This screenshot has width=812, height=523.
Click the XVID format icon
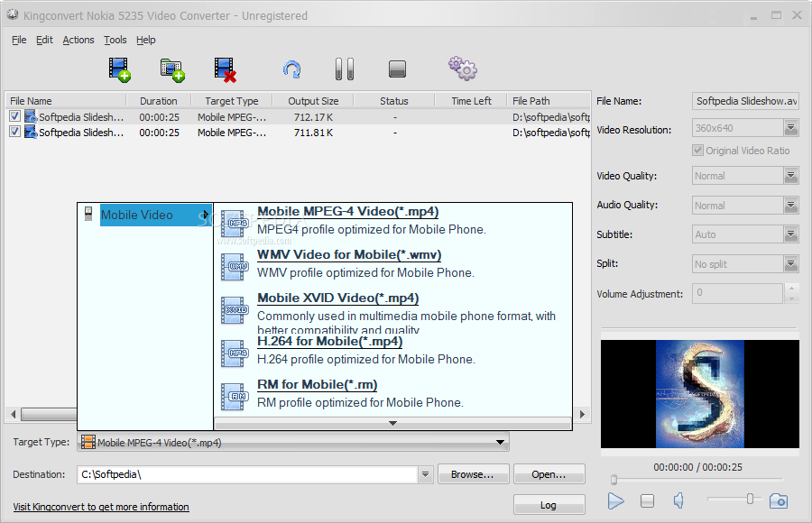(x=235, y=309)
